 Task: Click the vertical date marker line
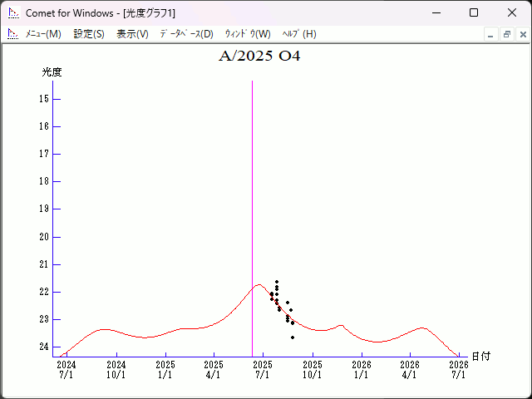point(253,208)
